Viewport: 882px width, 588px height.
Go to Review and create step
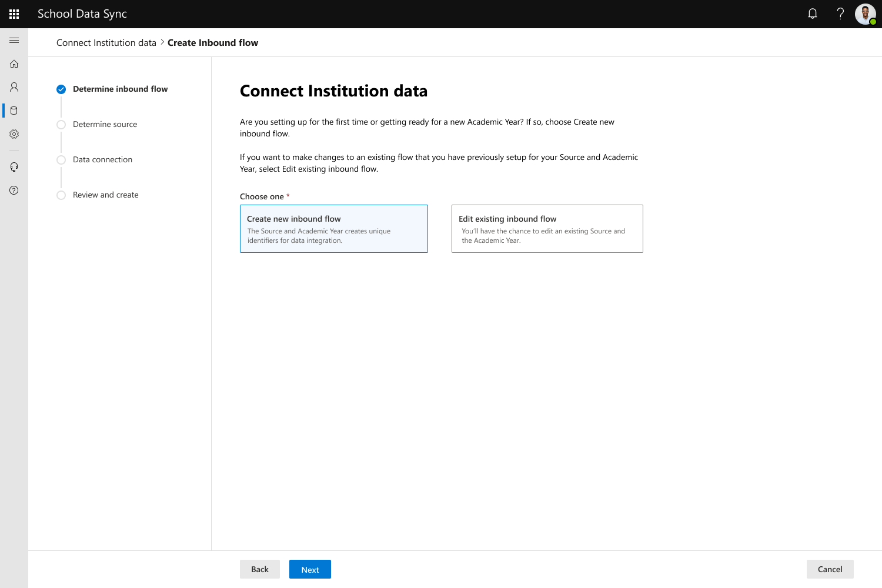coord(106,195)
